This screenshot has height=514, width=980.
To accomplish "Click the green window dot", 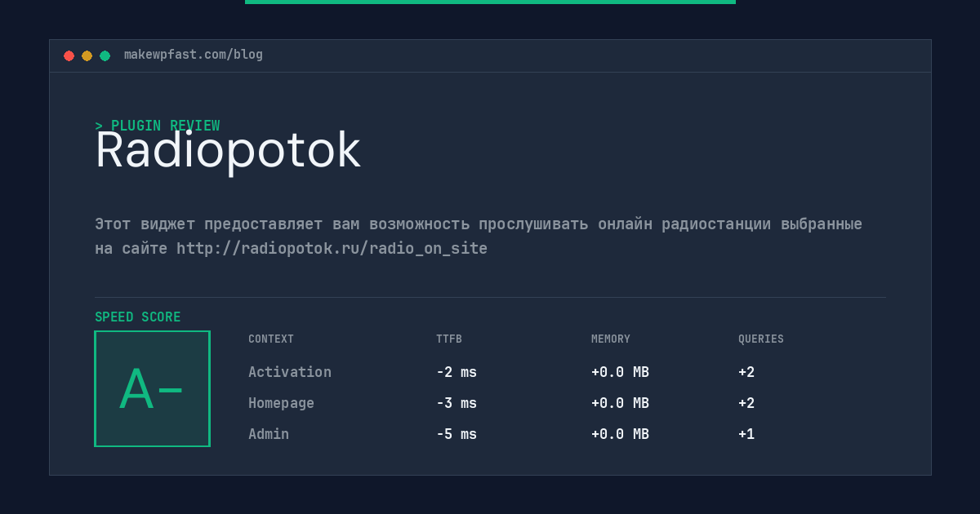I will tap(105, 55).
